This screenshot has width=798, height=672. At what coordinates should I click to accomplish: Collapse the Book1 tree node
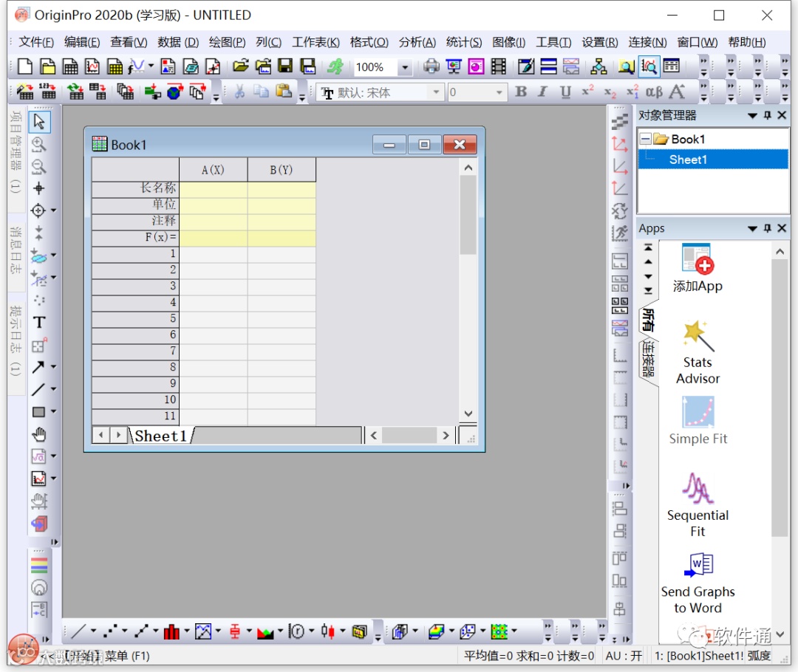pos(645,139)
